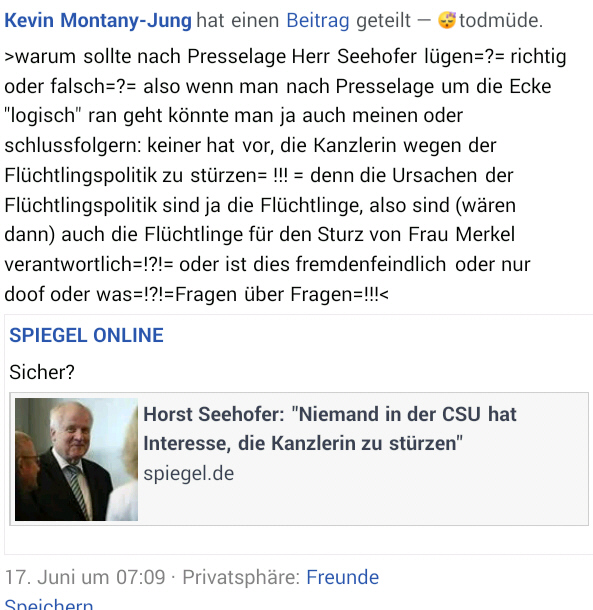Open the Horst Seehofer photo thumbnail

click(x=76, y=459)
